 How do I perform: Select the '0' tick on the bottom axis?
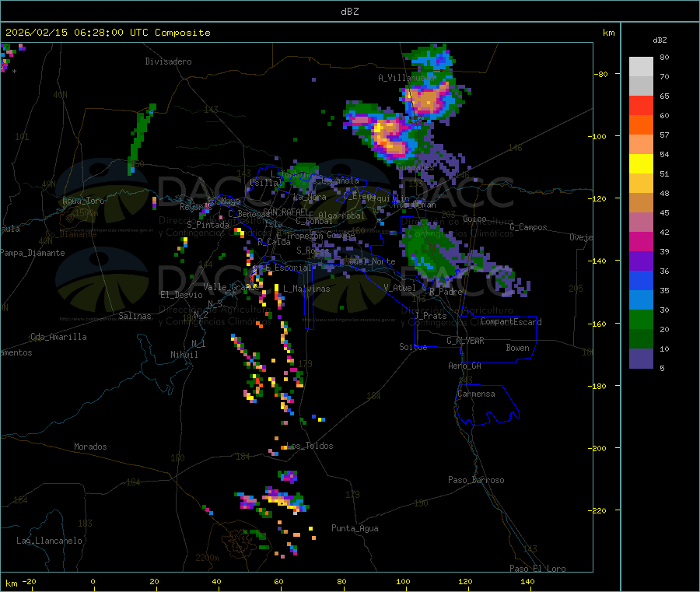pyautogui.click(x=93, y=581)
